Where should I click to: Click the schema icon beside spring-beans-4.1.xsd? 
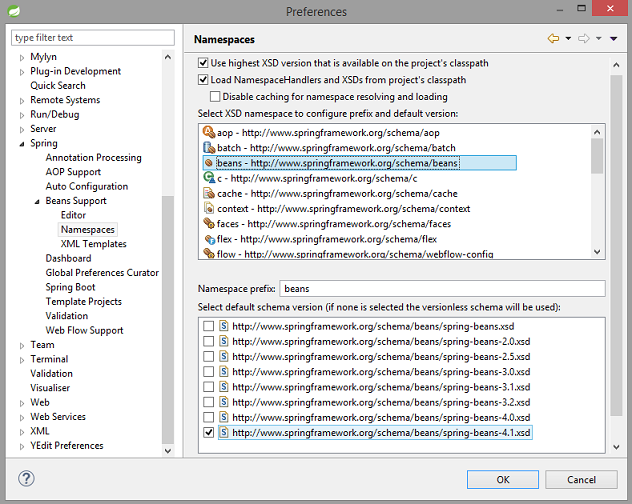[x=224, y=432]
